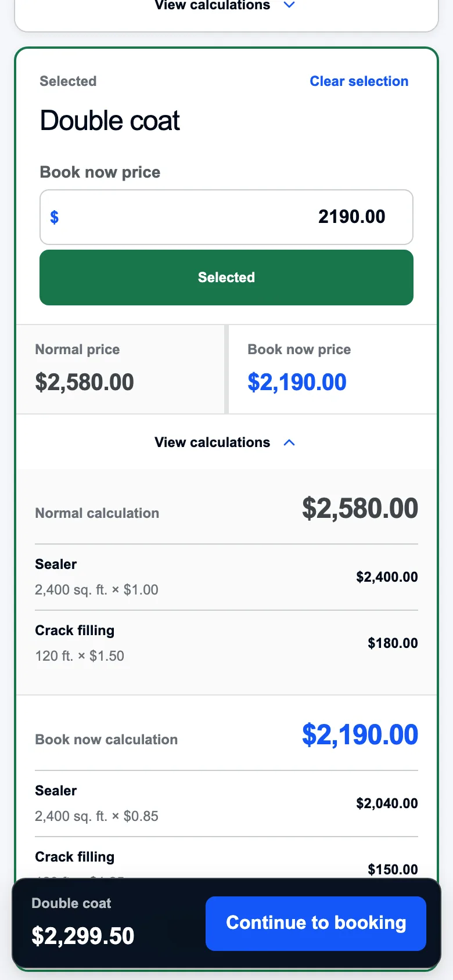
Task: Click the Normal calculation total $2,580.00
Action: coord(360,509)
